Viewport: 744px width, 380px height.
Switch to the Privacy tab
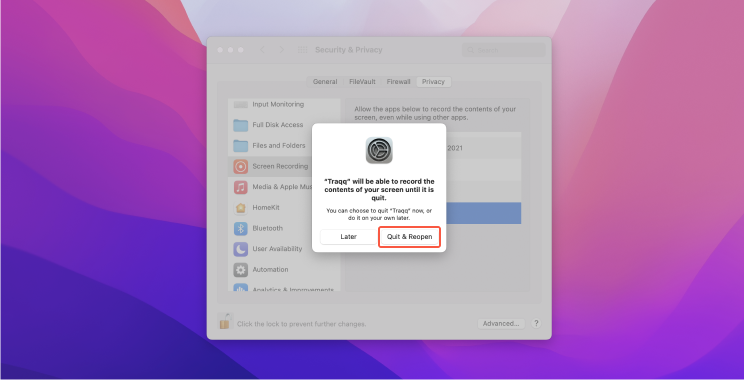pos(433,82)
